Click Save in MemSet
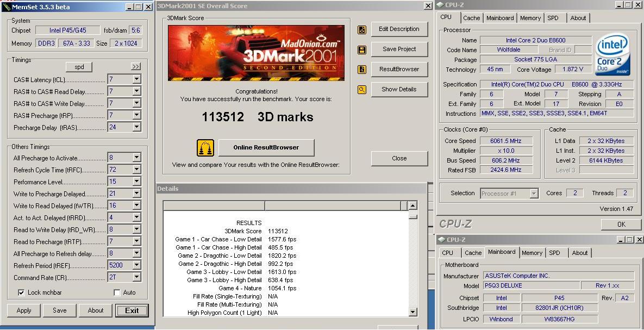This screenshot has height=330, width=644. [60, 310]
